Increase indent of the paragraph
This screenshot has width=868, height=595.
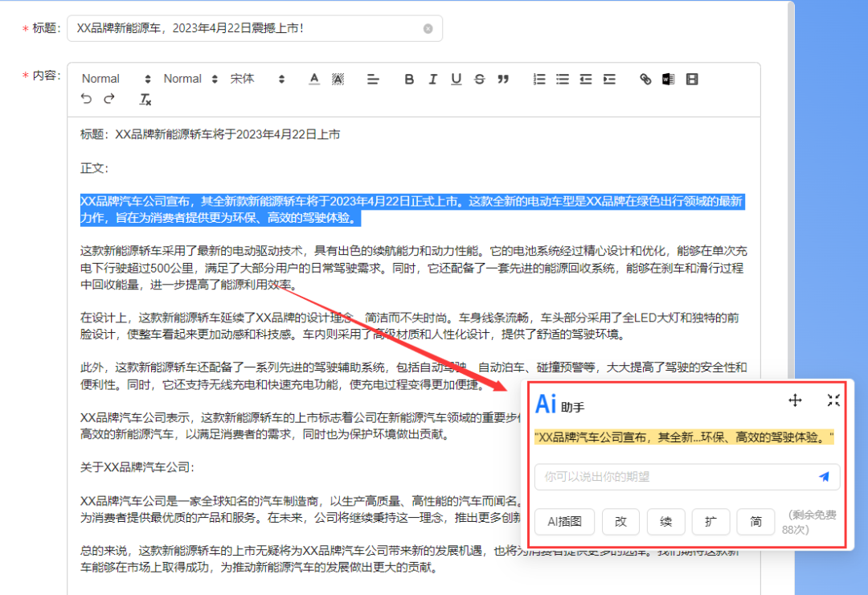pos(609,80)
